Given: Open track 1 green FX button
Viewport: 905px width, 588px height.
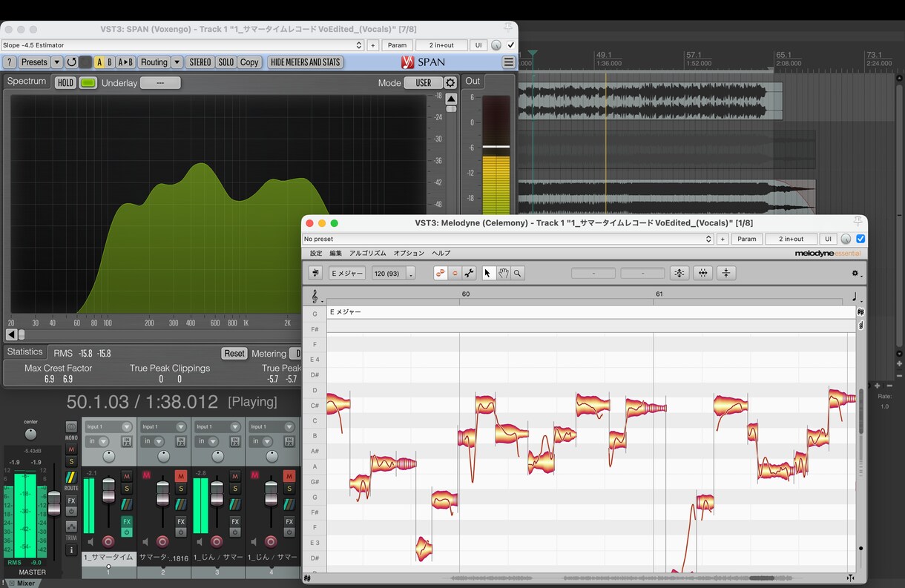Looking at the screenshot, I should pyautogui.click(x=127, y=522).
